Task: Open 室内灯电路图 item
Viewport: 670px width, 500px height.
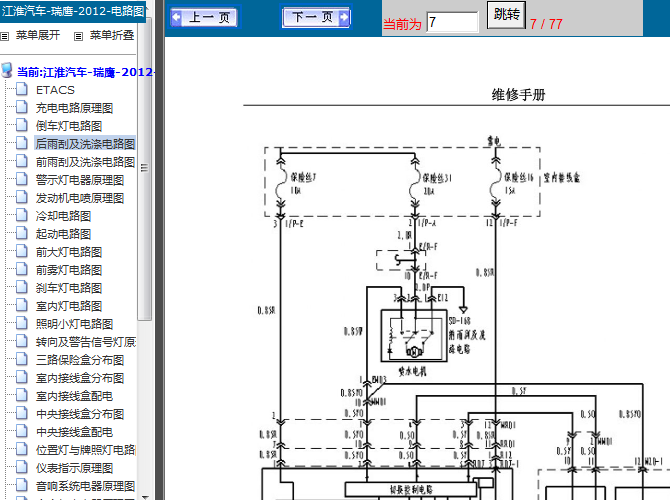Action: point(69,306)
